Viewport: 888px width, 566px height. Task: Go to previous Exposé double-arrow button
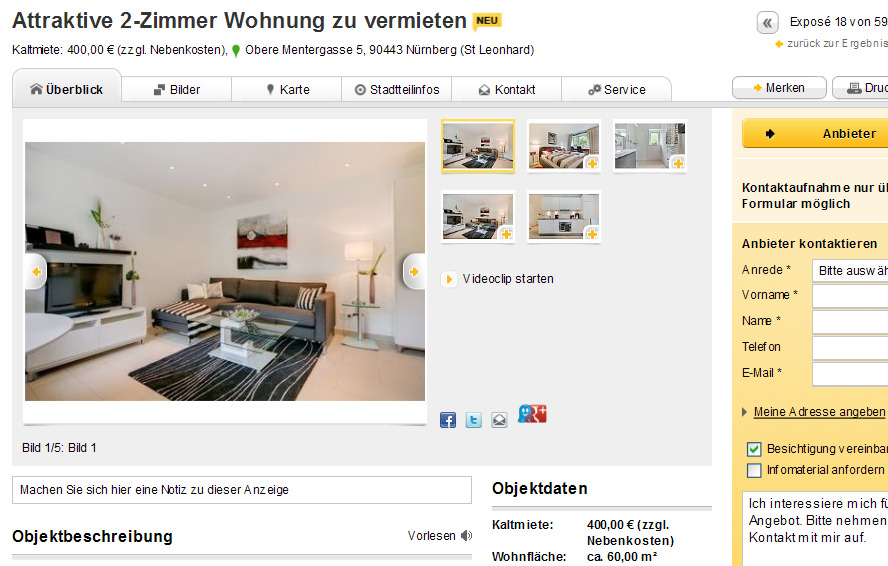pyautogui.click(x=767, y=23)
